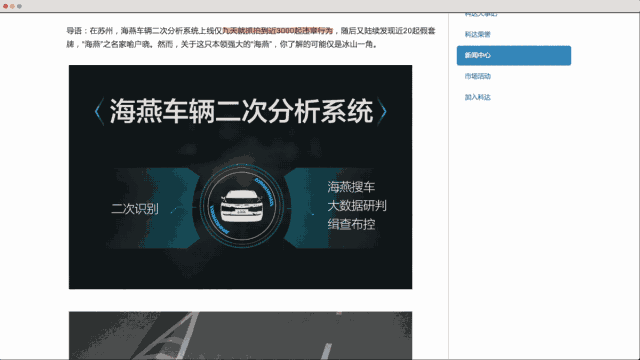Click the 缉查布控 text in the banner
The height and width of the screenshot is (360, 640).
pos(351,224)
